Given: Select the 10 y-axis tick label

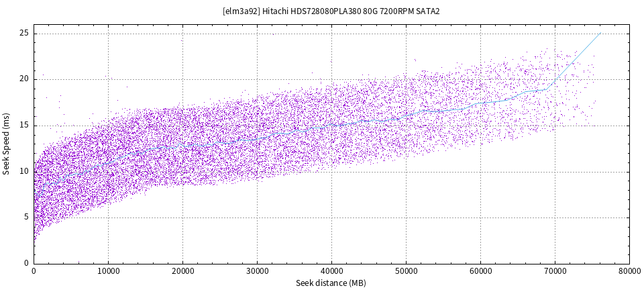Looking at the screenshot, I should click(x=24, y=171).
